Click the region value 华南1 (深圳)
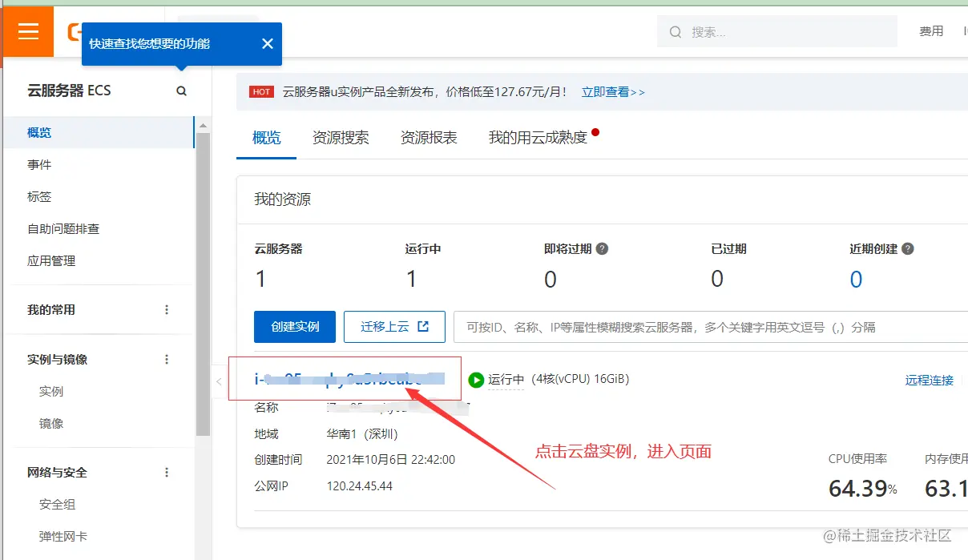Screen dimensions: 968x560 [362, 434]
